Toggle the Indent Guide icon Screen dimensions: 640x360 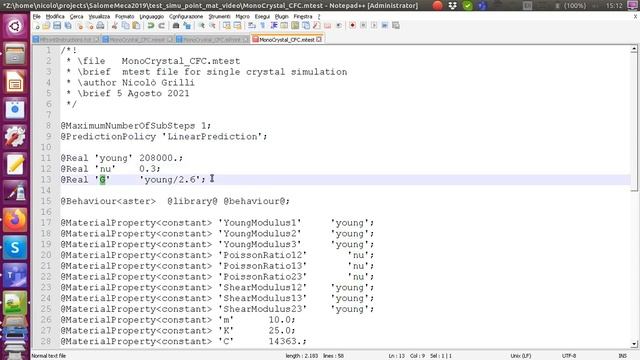click(274, 26)
